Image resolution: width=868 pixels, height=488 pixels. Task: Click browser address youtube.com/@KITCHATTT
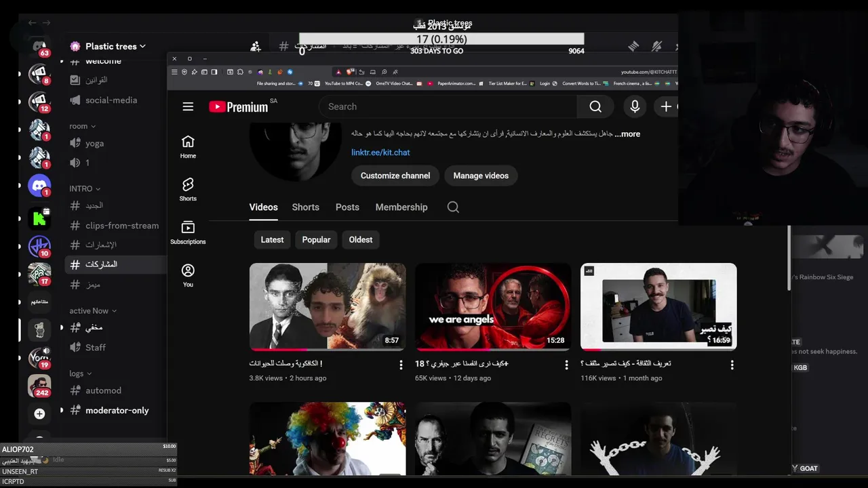[x=648, y=72]
